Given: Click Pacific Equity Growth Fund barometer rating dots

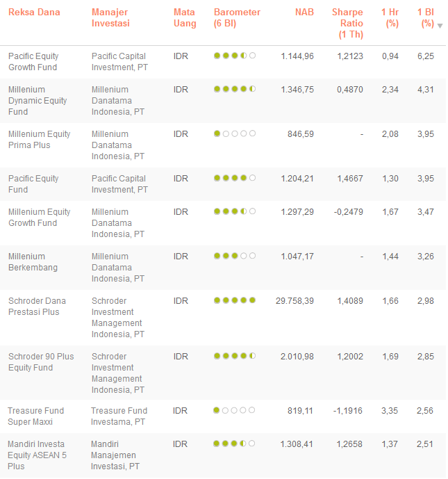Looking at the screenshot, I should (235, 56).
